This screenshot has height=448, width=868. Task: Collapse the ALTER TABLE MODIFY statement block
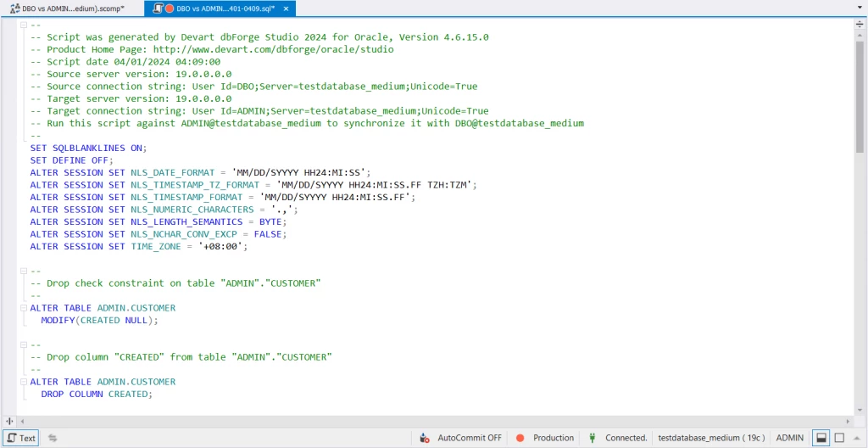pos(23,308)
